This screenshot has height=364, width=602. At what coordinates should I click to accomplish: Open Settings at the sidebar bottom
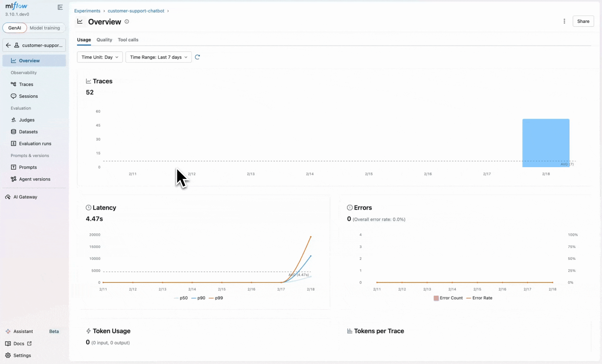coord(22,355)
